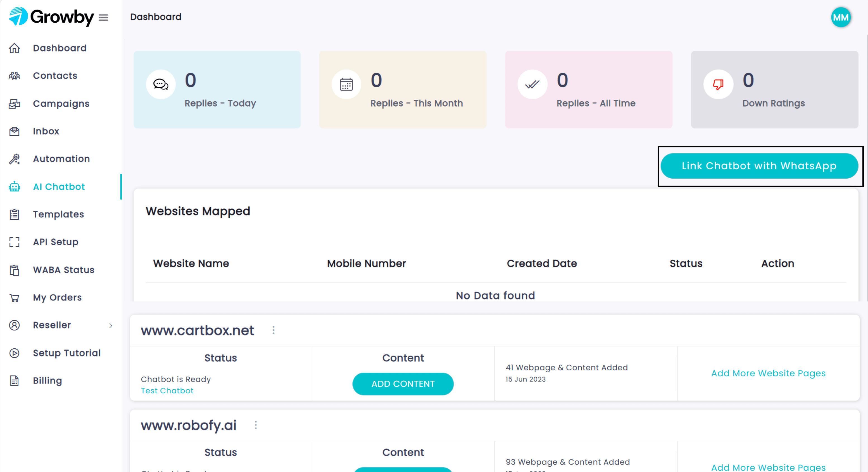Image resolution: width=868 pixels, height=472 pixels.
Task: Click Link Chatbot with WhatsApp button
Action: [760, 166]
